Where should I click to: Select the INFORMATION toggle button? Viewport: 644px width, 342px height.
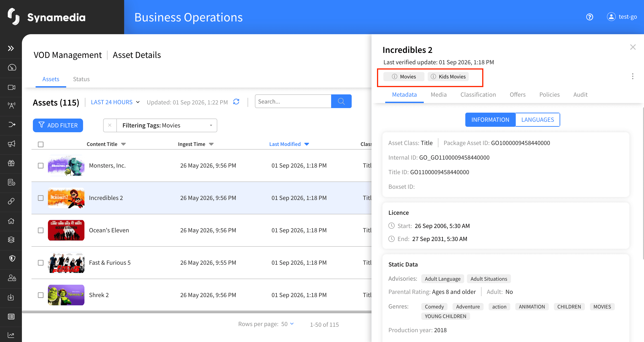click(x=490, y=120)
